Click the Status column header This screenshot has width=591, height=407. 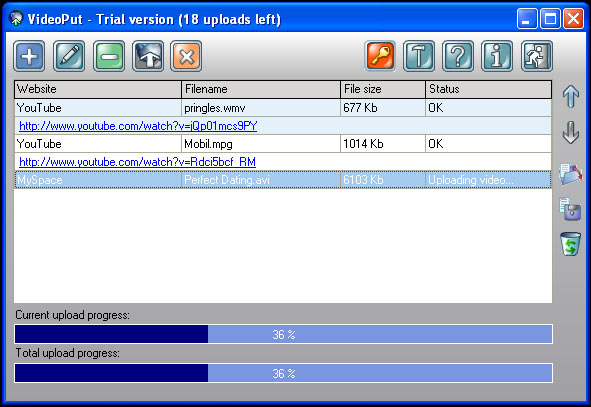click(488, 89)
